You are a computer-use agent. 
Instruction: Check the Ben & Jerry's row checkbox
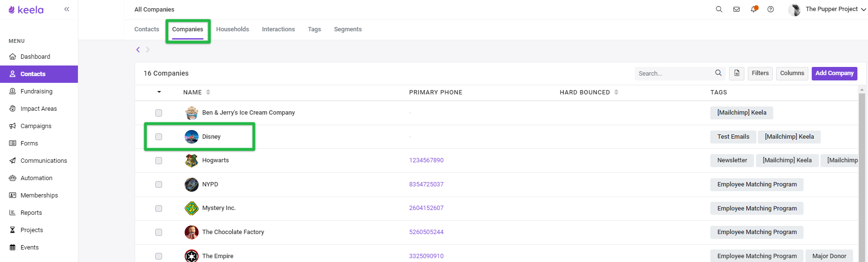pos(159,113)
